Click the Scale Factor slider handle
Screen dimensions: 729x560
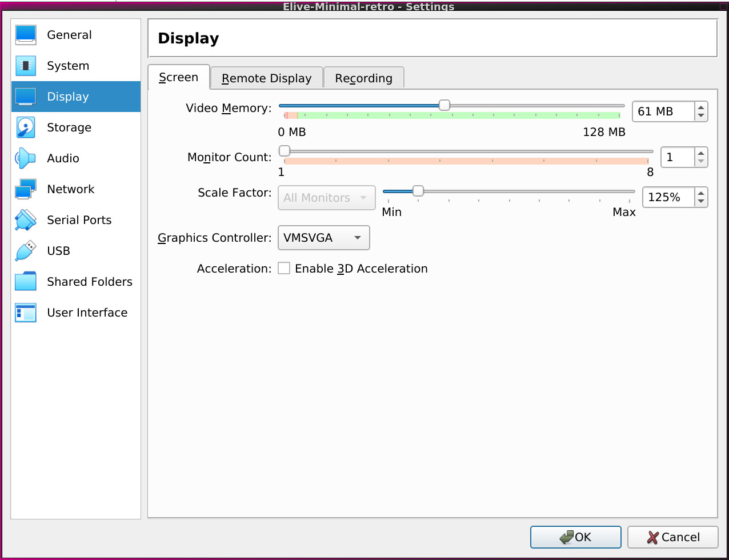click(x=418, y=191)
